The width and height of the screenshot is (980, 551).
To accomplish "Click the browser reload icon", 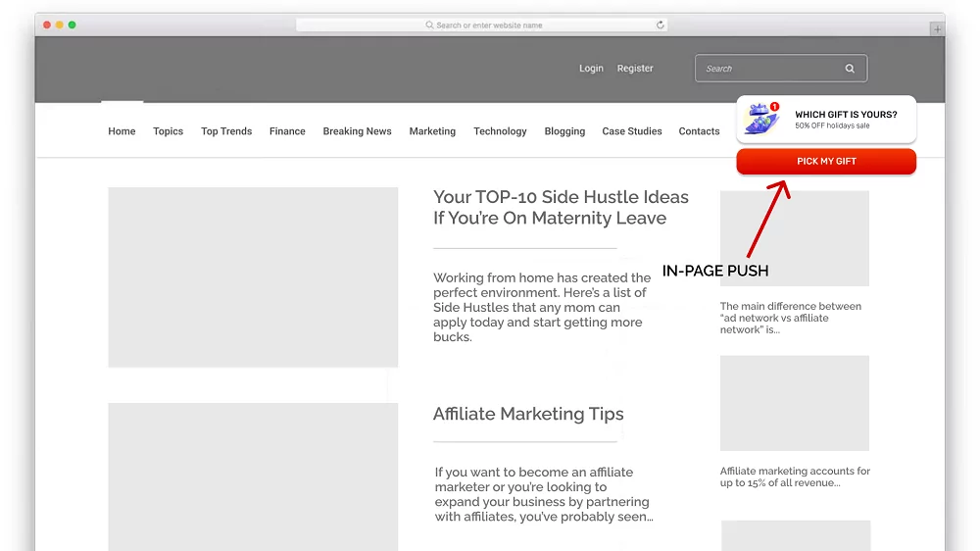I will pos(661,25).
